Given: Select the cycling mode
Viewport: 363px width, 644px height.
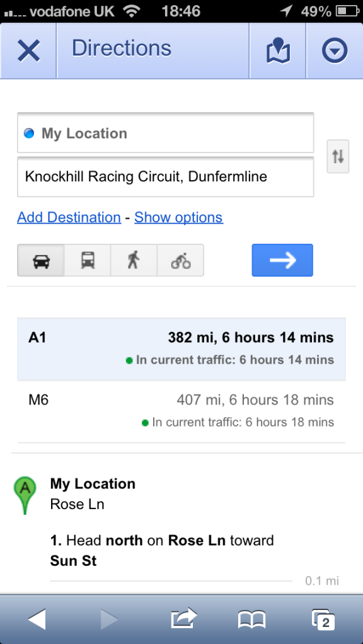Looking at the screenshot, I should tap(181, 260).
